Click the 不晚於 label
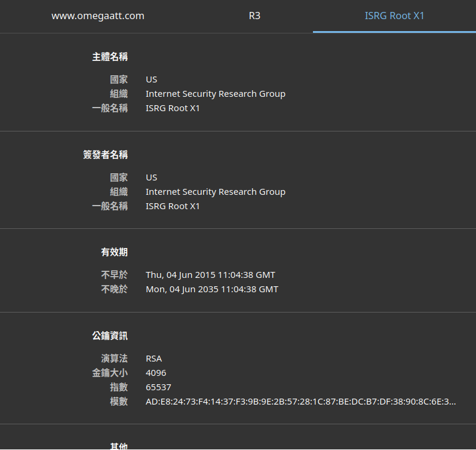Image resolution: width=476 pixels, height=450 pixels. [115, 289]
